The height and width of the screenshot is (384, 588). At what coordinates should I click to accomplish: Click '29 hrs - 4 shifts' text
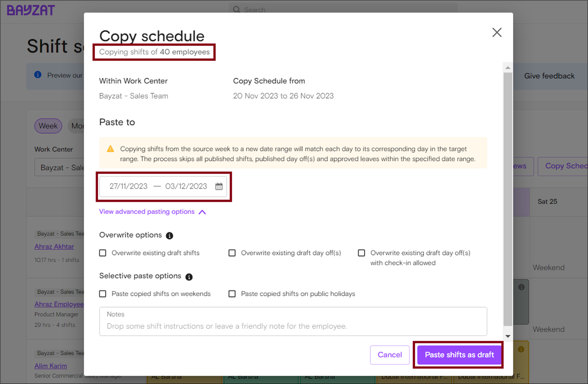click(x=55, y=325)
